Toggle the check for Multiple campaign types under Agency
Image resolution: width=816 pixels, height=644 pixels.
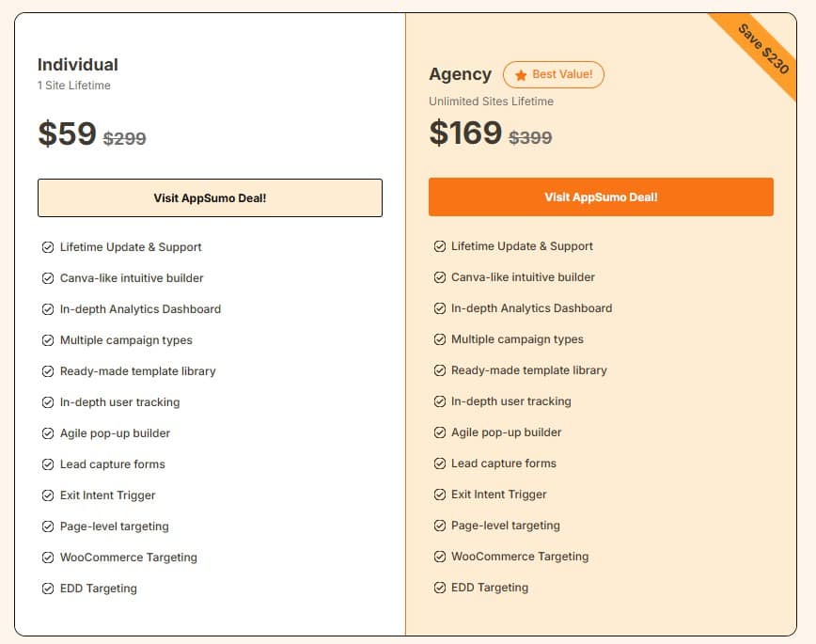tap(439, 338)
